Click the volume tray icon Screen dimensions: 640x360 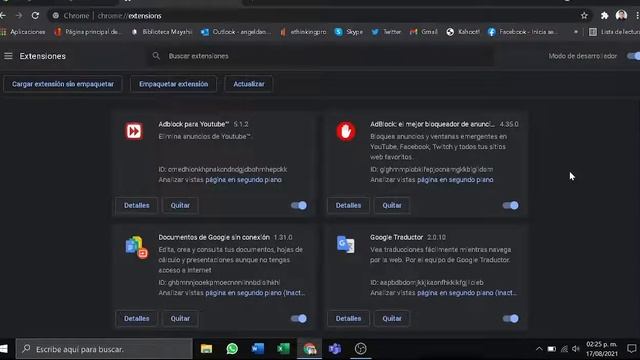pos(576,349)
